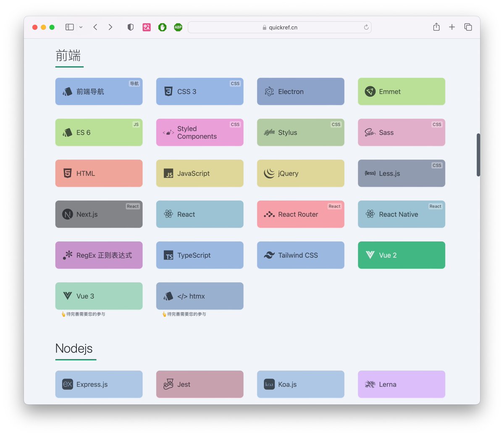Click the Styled Components icon

(168, 132)
